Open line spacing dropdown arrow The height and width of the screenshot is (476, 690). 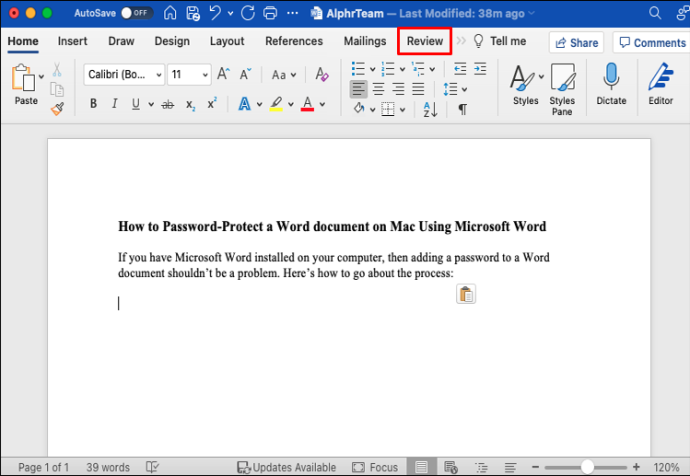[x=464, y=89]
